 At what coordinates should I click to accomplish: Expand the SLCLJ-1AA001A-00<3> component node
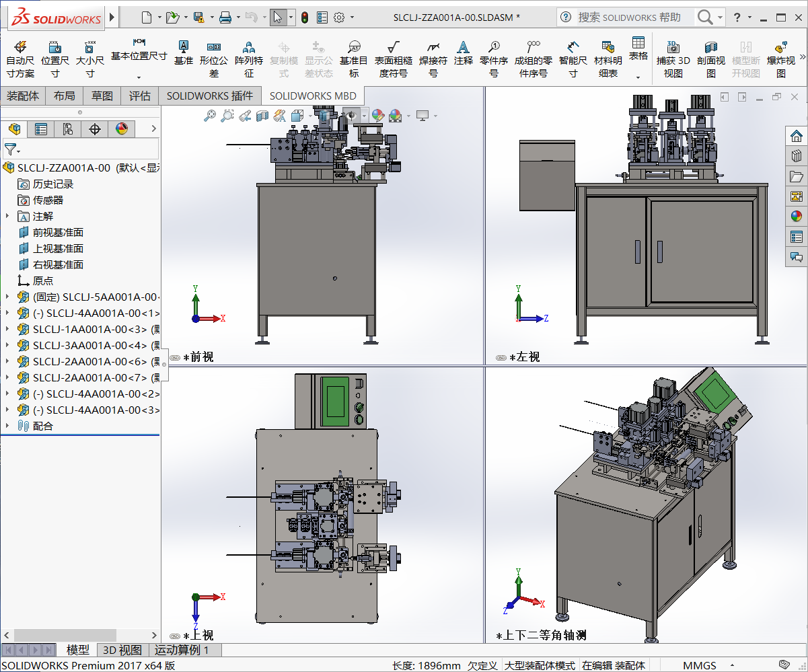(x=7, y=329)
